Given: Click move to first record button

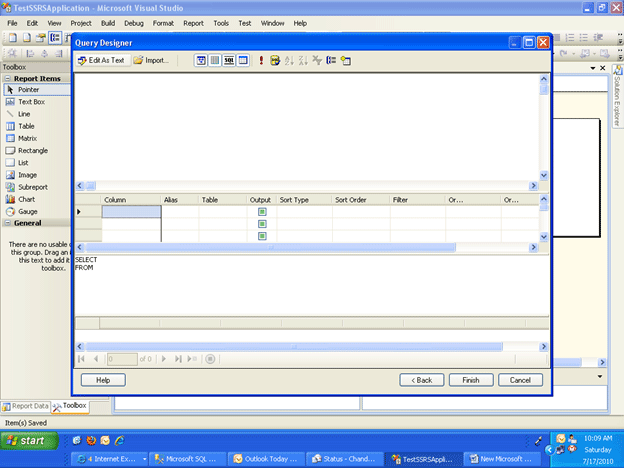Looking at the screenshot, I should [82, 359].
